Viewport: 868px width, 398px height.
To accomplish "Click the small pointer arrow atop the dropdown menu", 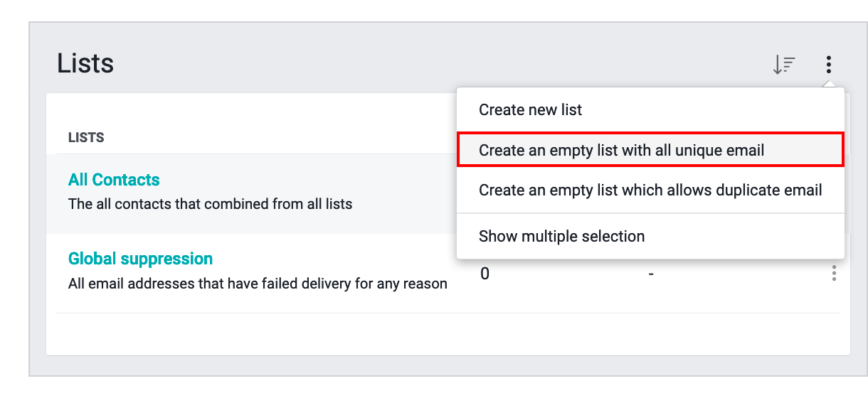I will 828,84.
